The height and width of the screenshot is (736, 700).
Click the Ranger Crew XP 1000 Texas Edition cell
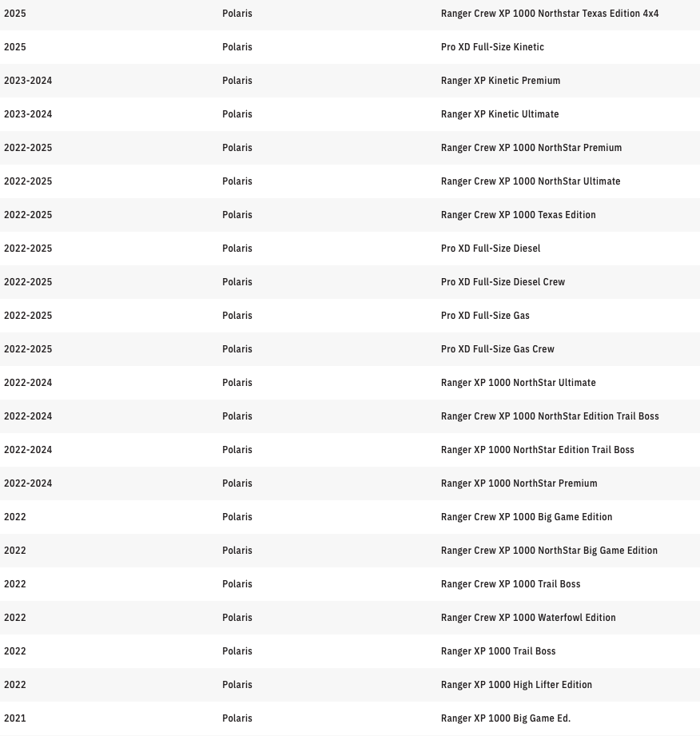[518, 215]
